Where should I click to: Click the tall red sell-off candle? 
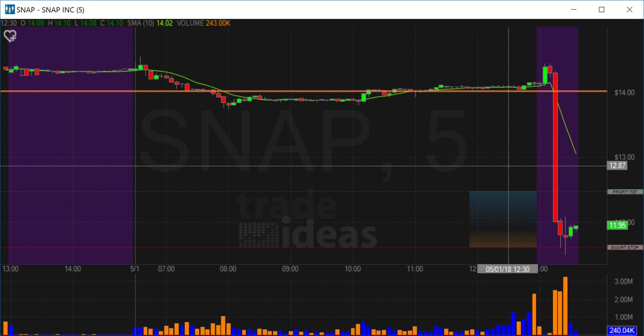555,147
